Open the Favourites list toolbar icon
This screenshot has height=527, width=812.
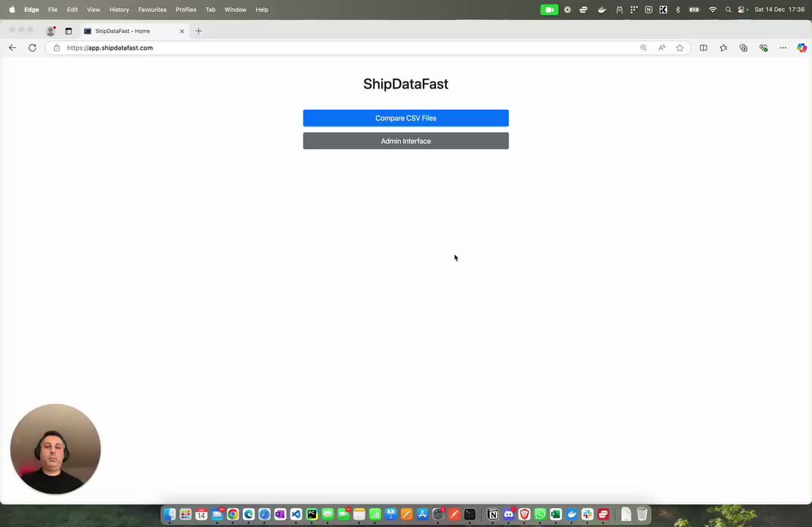(x=723, y=48)
